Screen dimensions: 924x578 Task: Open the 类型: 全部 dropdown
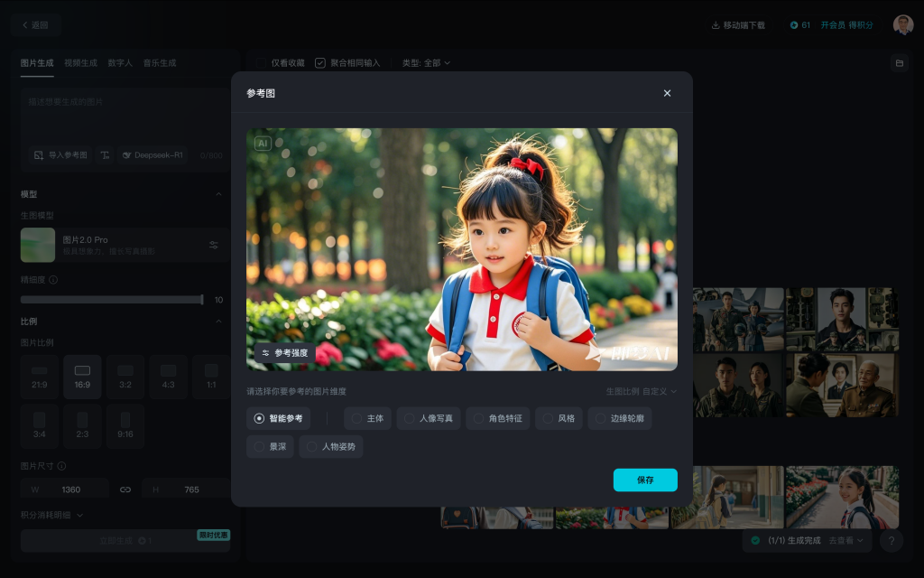426,63
